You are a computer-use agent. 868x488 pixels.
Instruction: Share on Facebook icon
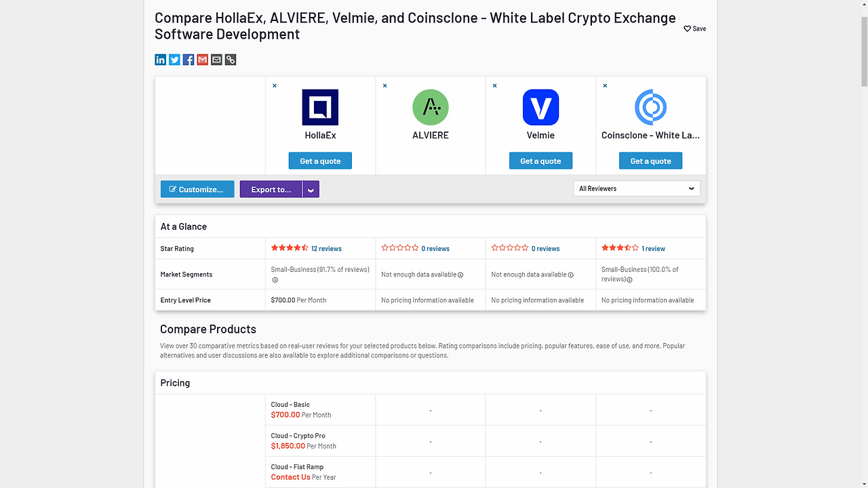pyautogui.click(x=189, y=60)
